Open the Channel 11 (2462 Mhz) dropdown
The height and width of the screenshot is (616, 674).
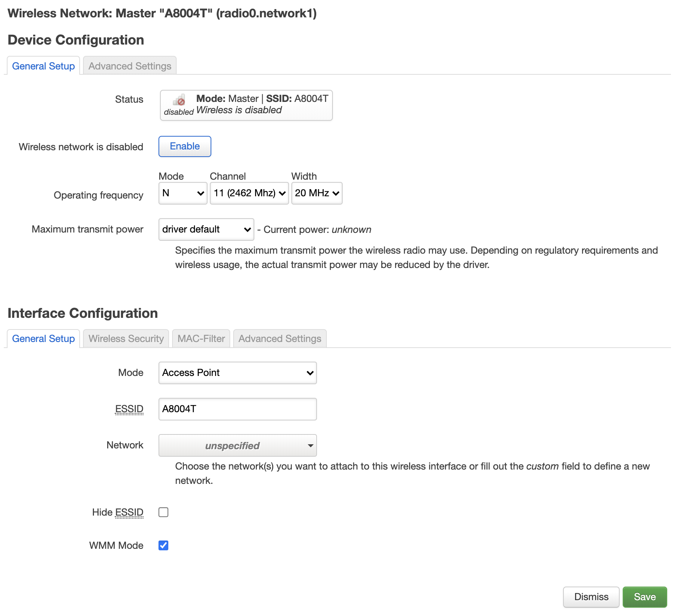click(x=249, y=193)
